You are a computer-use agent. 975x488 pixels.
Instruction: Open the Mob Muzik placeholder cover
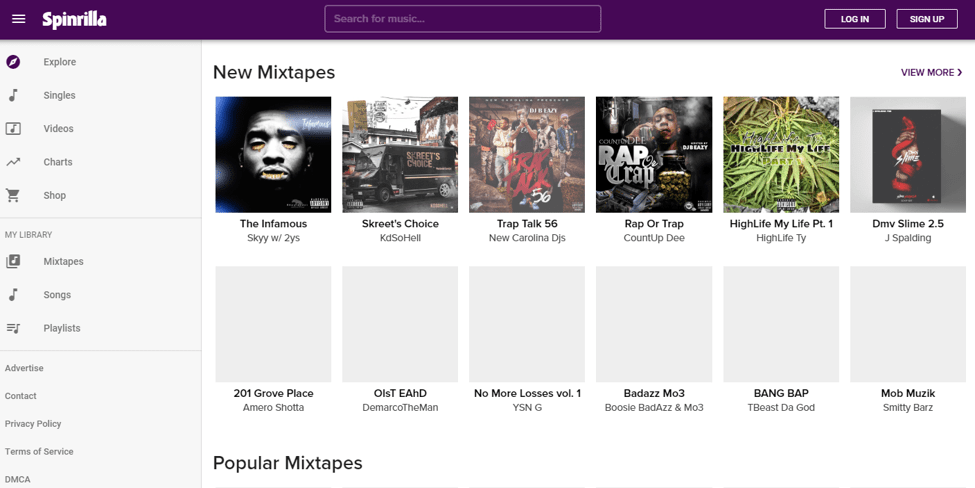pyautogui.click(x=908, y=324)
